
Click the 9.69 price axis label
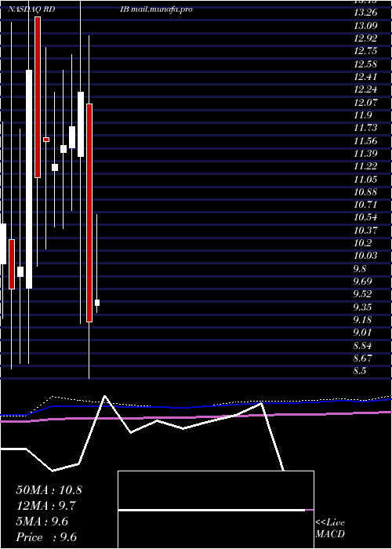(362, 281)
